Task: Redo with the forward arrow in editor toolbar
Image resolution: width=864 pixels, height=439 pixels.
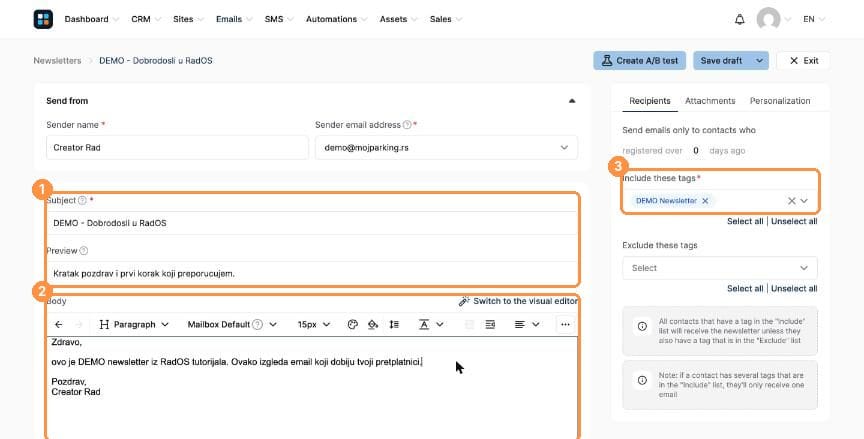Action: pos(79,324)
